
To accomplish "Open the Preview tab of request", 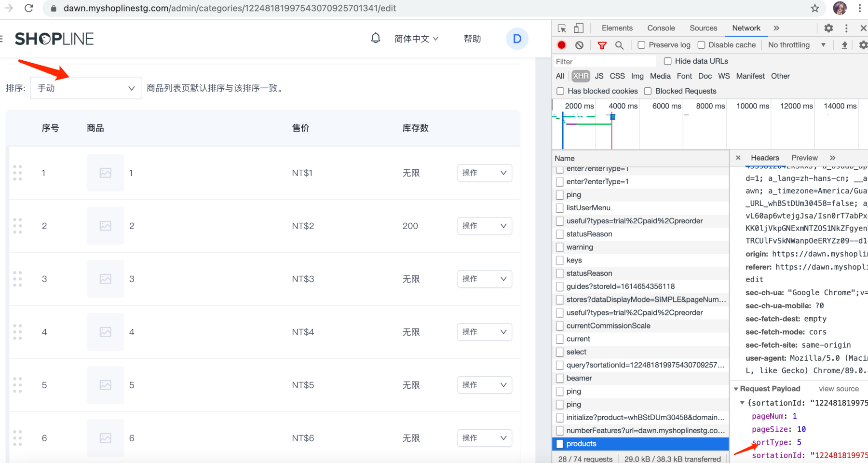I will (x=804, y=158).
